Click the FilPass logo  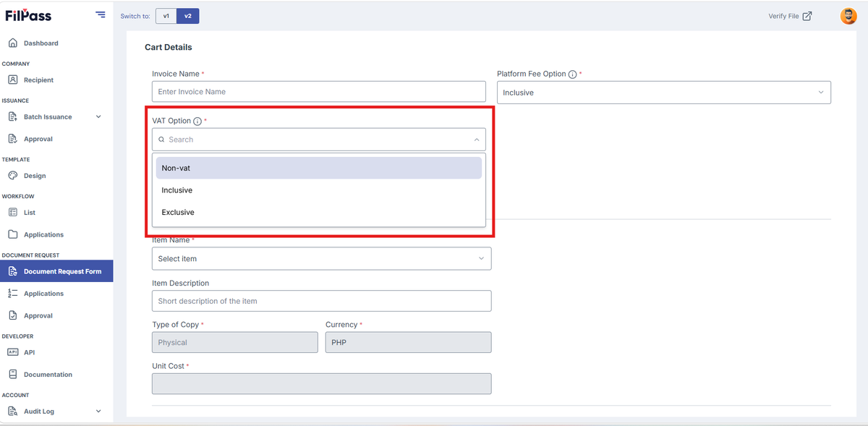pos(27,15)
